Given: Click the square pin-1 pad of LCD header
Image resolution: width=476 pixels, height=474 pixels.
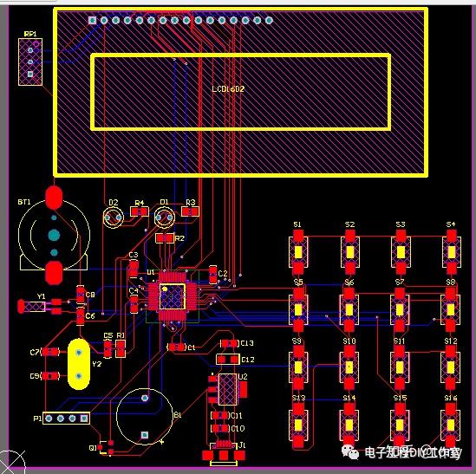Looking at the screenshot, I should pyautogui.click(x=92, y=20).
